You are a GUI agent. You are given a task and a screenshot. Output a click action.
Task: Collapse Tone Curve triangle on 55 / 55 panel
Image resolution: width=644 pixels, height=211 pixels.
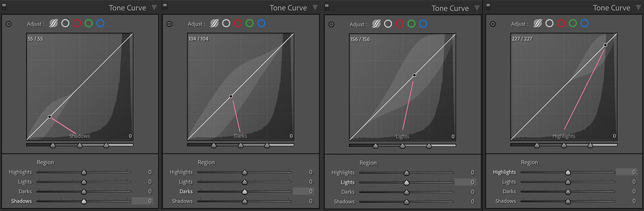[x=154, y=8]
